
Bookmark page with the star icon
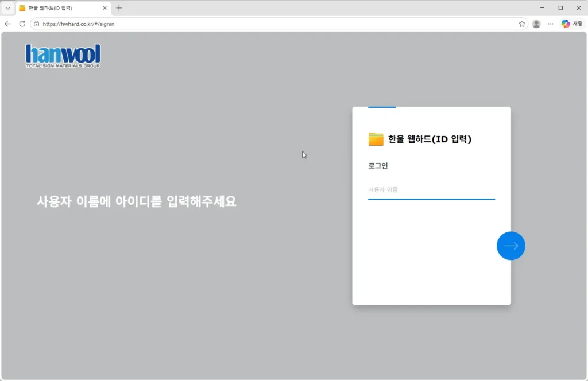pos(522,24)
